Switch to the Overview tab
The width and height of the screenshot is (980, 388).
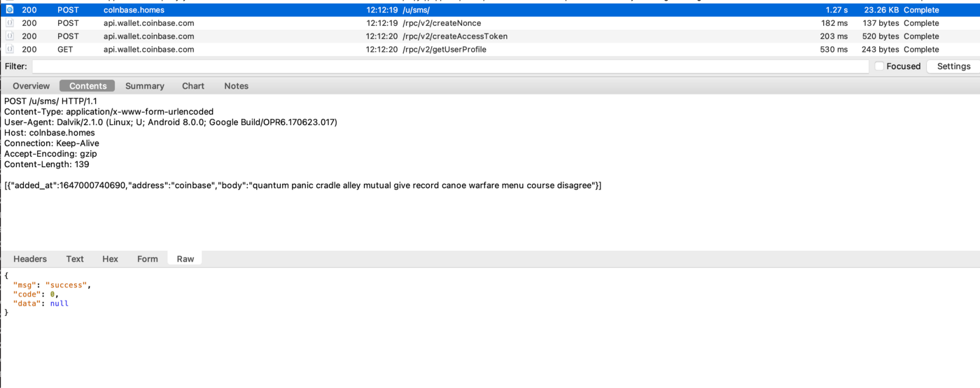(x=31, y=86)
